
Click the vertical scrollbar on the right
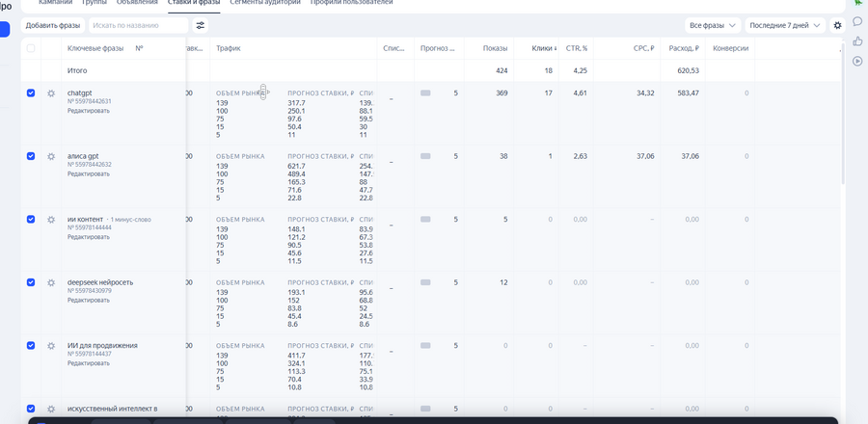click(843, 116)
